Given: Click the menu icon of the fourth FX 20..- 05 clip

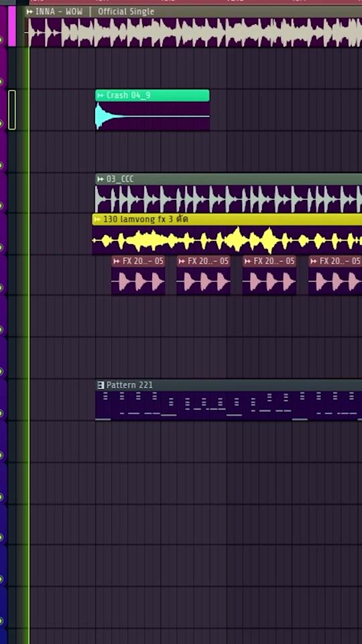Looking at the screenshot, I should pyautogui.click(x=314, y=261).
